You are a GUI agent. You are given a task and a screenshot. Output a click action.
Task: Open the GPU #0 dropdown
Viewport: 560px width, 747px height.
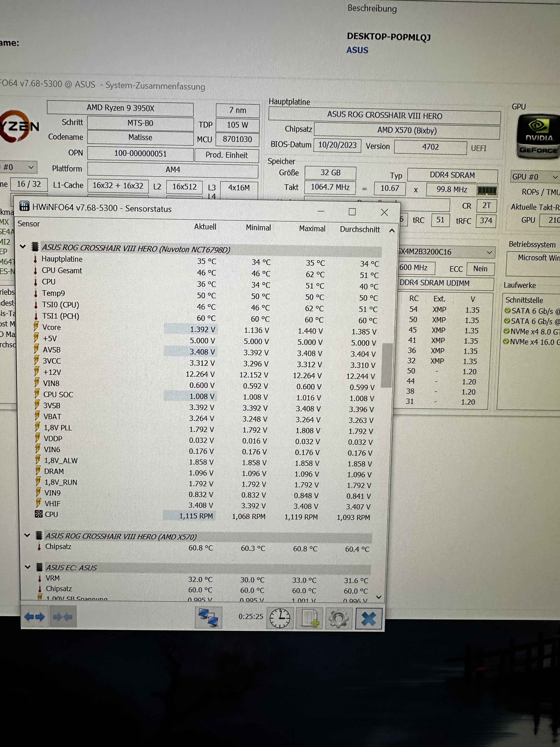535,177
